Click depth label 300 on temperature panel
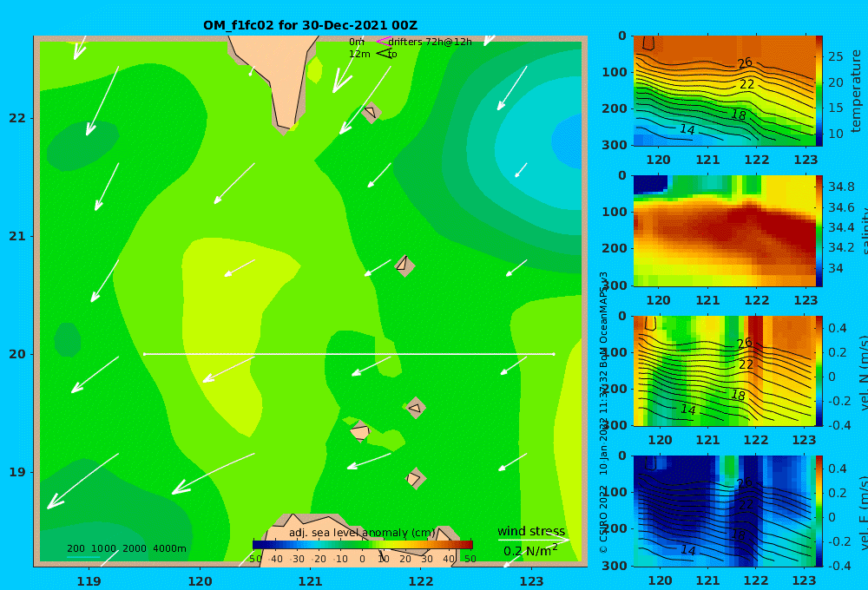Image resolution: width=868 pixels, height=590 pixels. (x=615, y=144)
